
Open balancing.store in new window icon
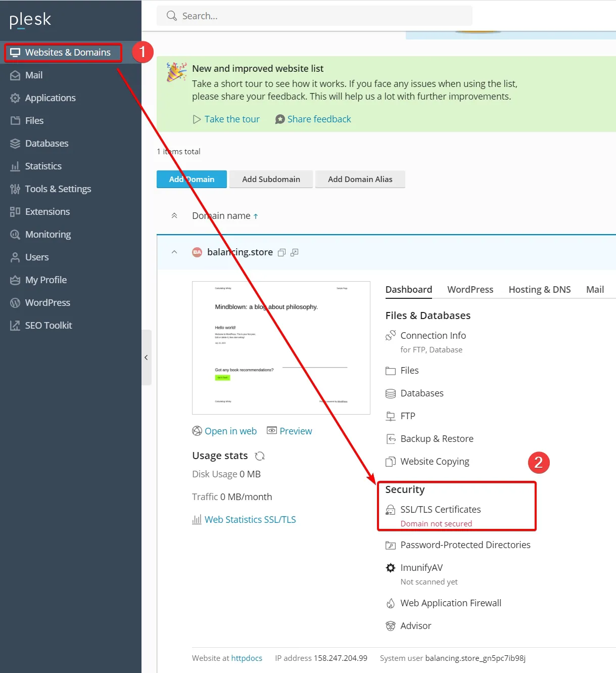click(x=295, y=252)
